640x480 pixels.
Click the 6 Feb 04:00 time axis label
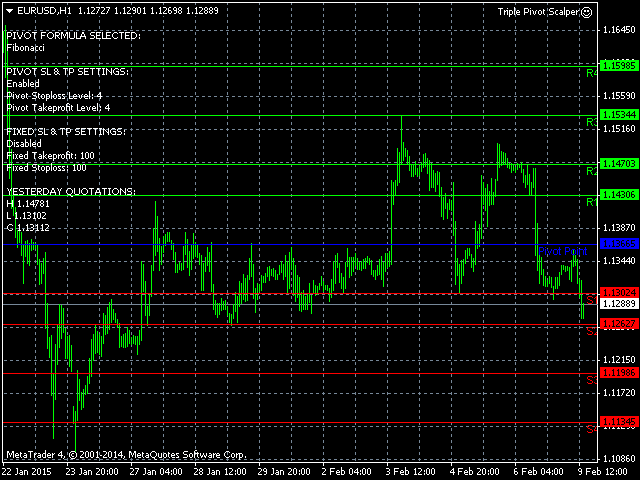tap(538, 472)
